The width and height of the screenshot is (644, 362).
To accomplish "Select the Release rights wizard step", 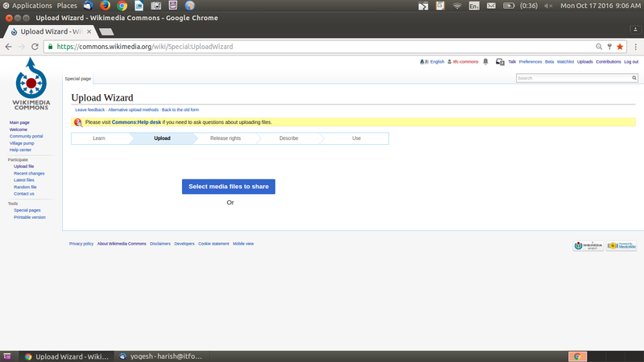I will [x=225, y=138].
